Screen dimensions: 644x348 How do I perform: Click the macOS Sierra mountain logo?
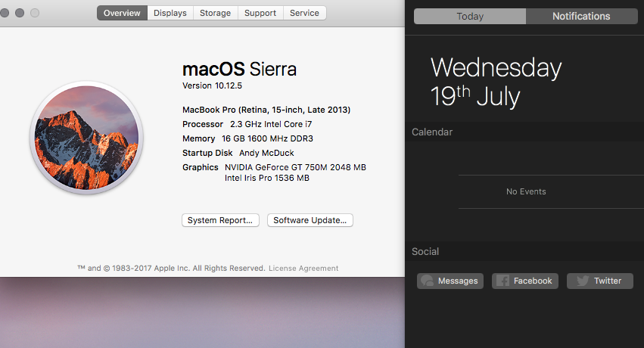(86, 138)
